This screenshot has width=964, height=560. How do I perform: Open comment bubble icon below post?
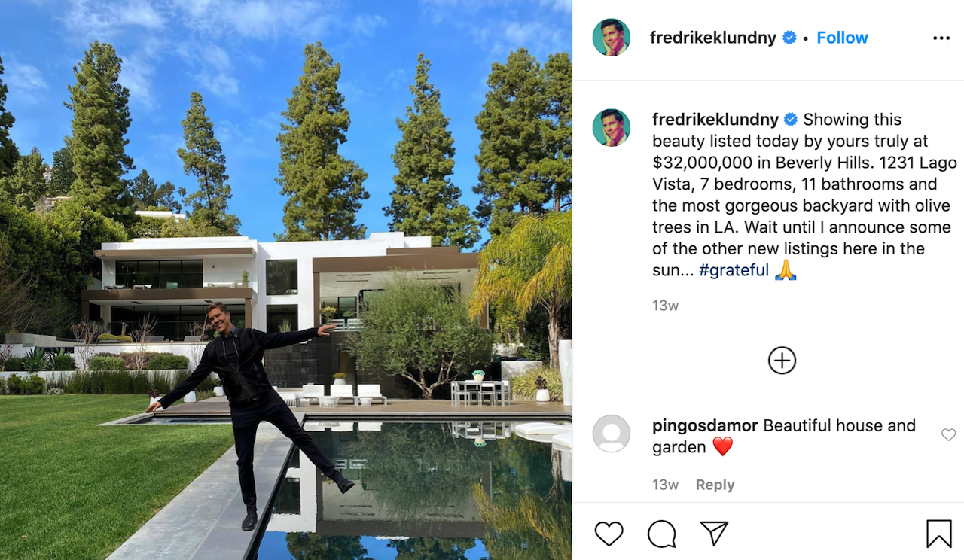click(x=661, y=534)
